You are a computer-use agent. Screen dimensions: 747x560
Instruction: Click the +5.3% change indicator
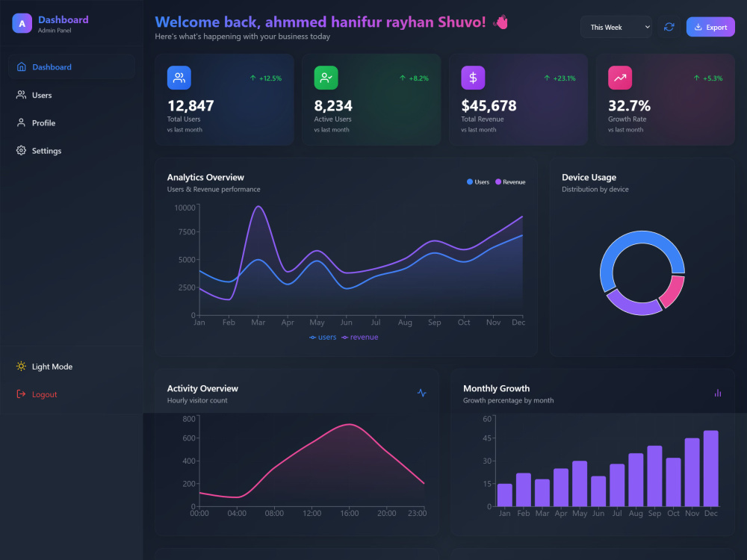pos(708,78)
